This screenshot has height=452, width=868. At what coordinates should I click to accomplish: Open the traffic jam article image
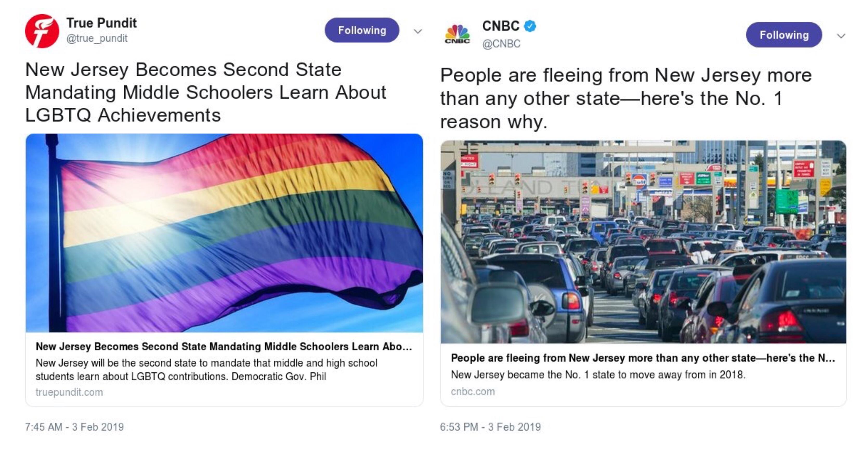coord(643,241)
